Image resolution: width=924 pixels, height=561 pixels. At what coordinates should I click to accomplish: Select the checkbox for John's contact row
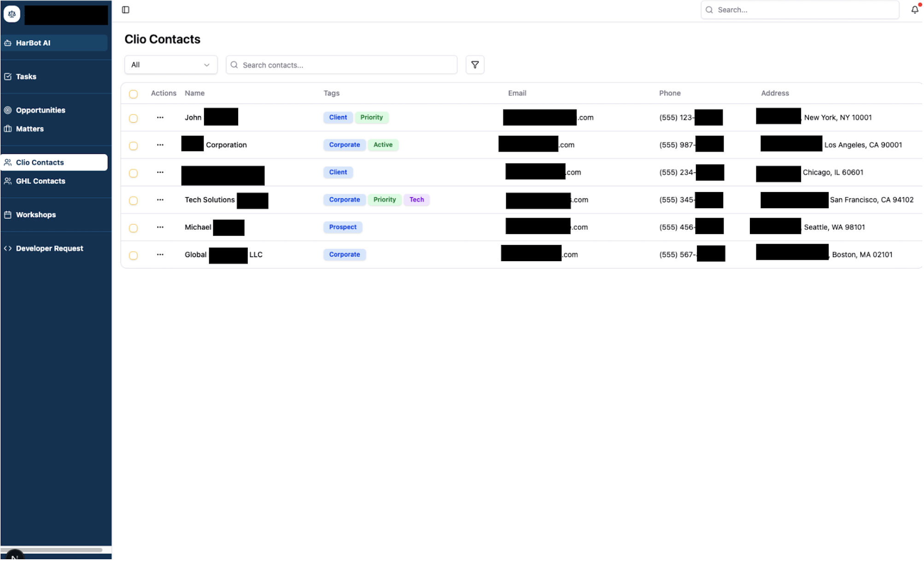tap(133, 118)
